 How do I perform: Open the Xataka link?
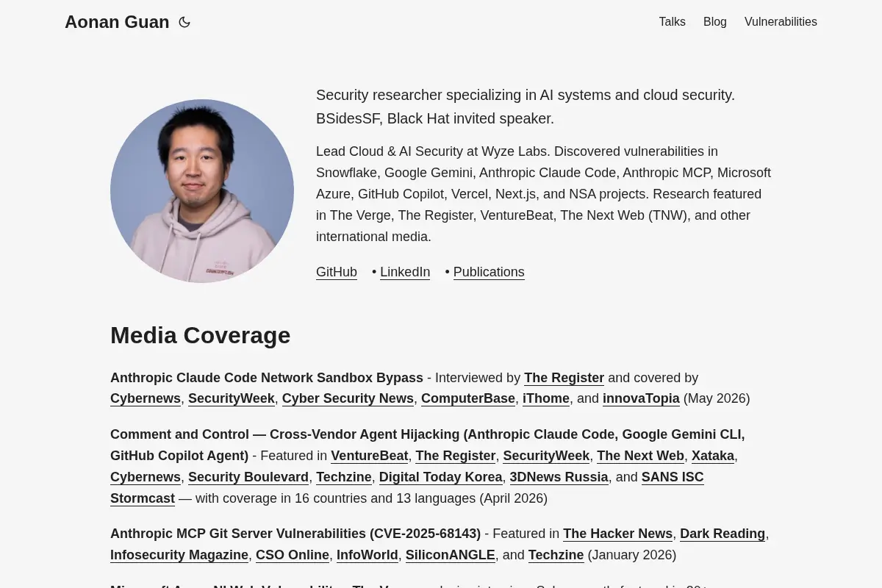(x=713, y=456)
